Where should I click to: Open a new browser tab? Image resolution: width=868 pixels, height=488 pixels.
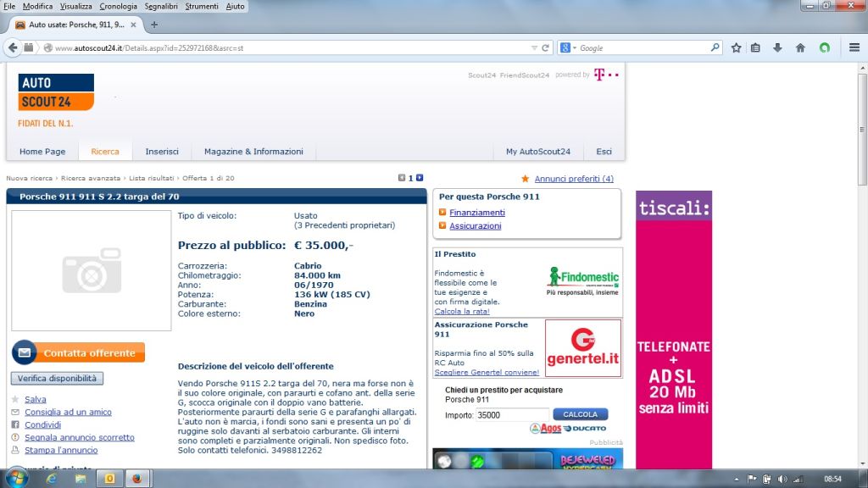click(154, 25)
